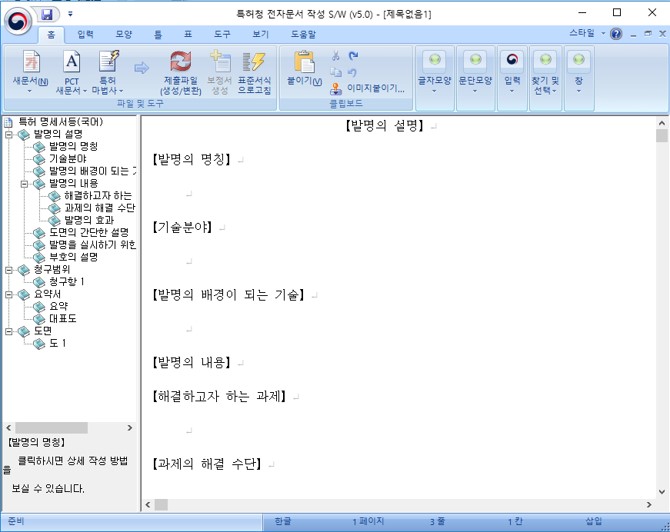Click the 한글 status bar indicator
Viewport: 670px width, 532px height.
click(x=283, y=521)
